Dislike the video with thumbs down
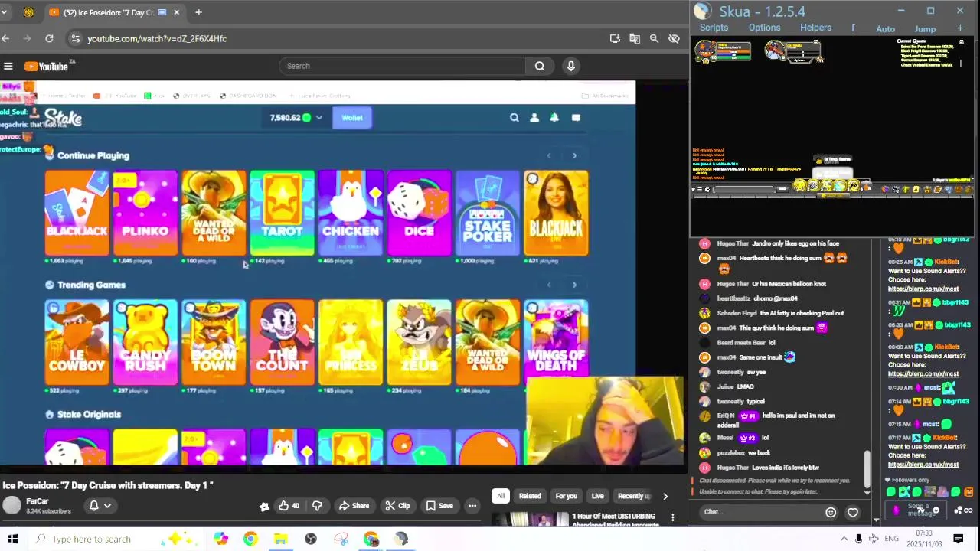Image resolution: width=980 pixels, height=551 pixels. (x=317, y=505)
